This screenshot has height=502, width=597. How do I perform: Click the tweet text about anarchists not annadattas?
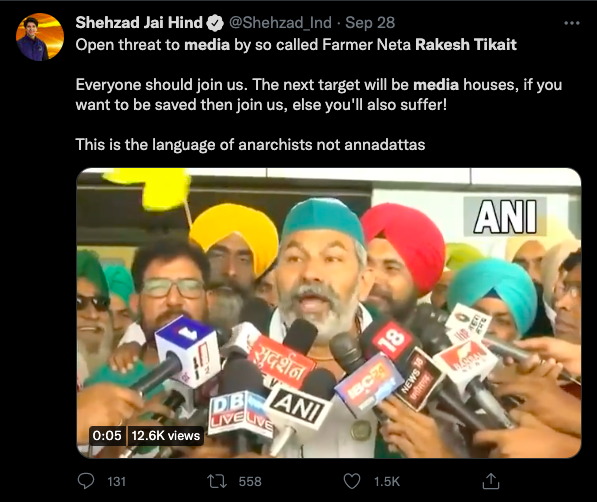[250, 145]
